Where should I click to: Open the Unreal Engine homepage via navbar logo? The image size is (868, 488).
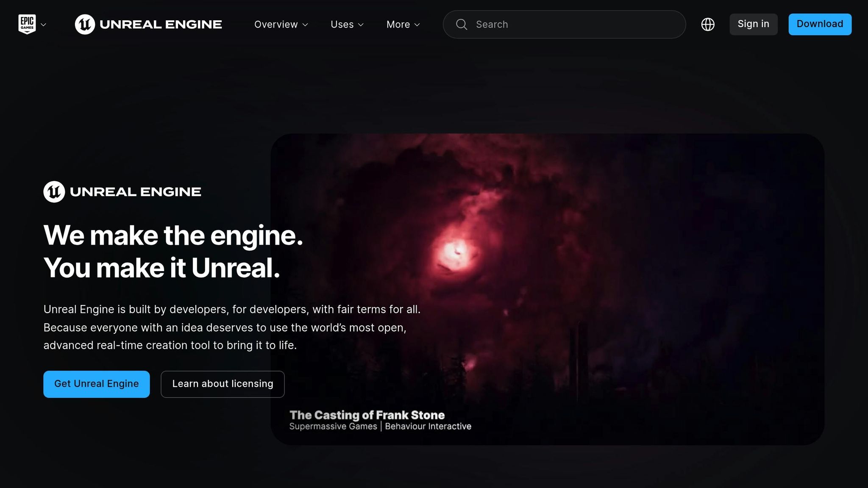click(x=148, y=24)
